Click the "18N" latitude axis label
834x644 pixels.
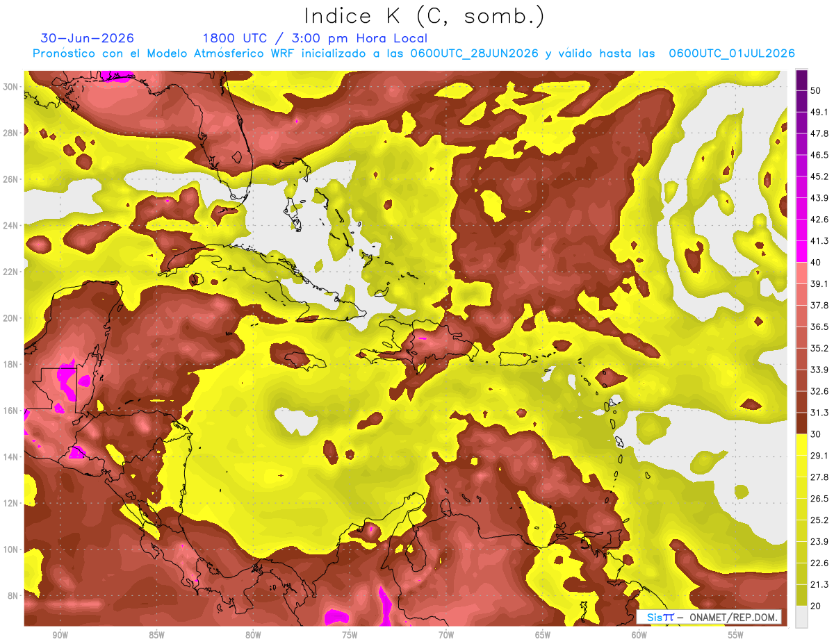[x=11, y=364]
